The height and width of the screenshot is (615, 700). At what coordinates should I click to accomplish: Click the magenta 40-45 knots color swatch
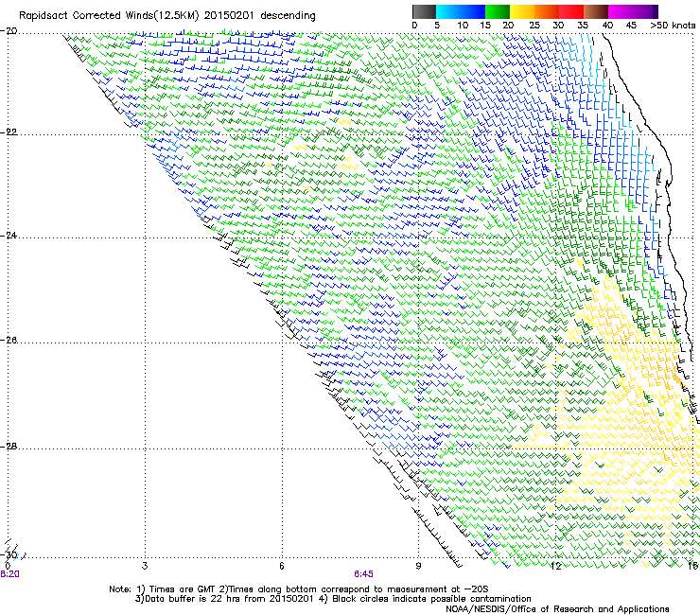(621, 11)
